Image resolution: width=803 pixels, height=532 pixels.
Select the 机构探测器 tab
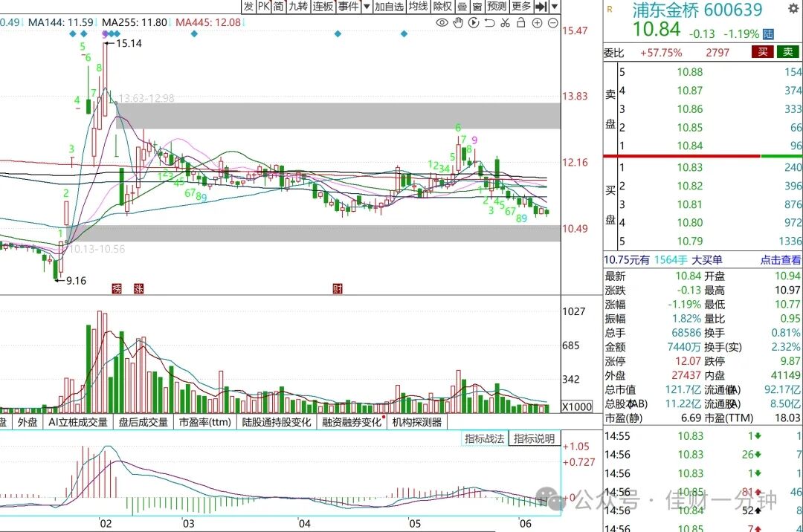point(417,423)
